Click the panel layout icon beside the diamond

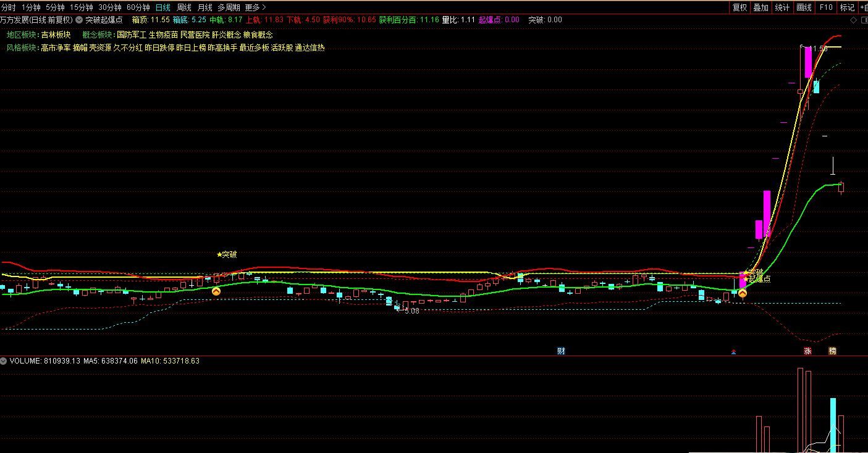pyautogui.click(x=863, y=20)
